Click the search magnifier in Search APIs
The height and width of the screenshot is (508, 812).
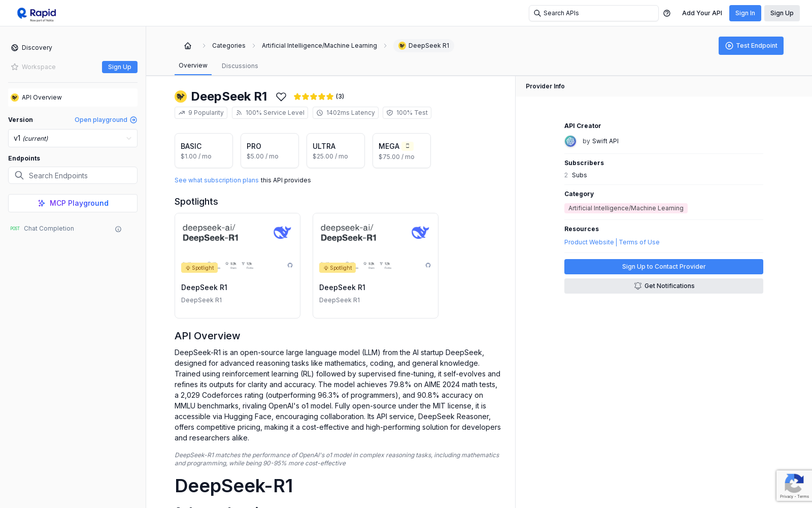point(537,13)
